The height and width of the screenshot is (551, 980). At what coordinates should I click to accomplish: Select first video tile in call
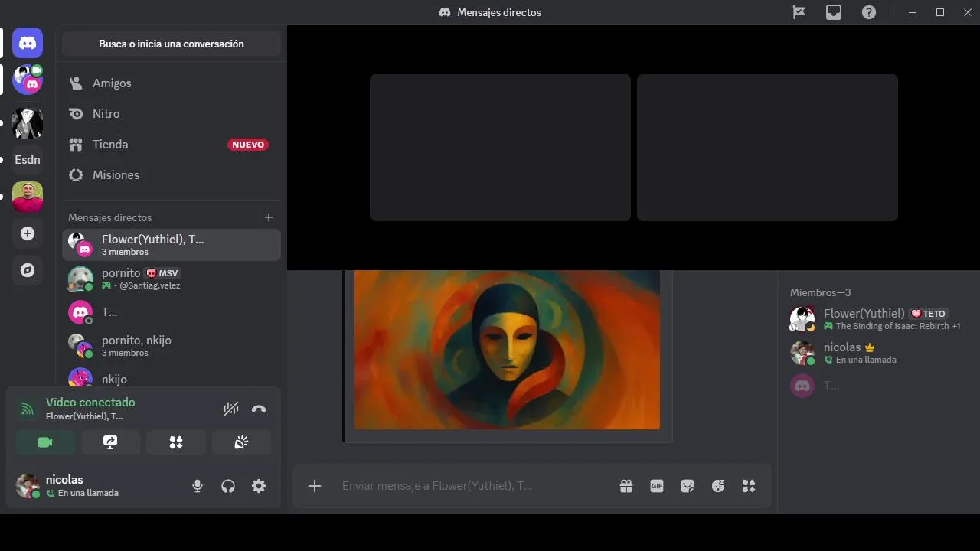click(500, 148)
